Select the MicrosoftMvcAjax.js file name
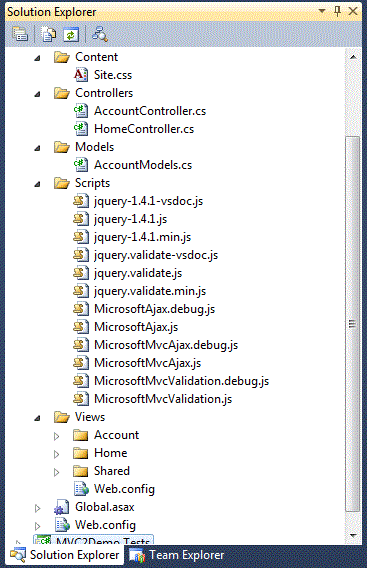This screenshot has width=367, height=568. pyautogui.click(x=147, y=363)
